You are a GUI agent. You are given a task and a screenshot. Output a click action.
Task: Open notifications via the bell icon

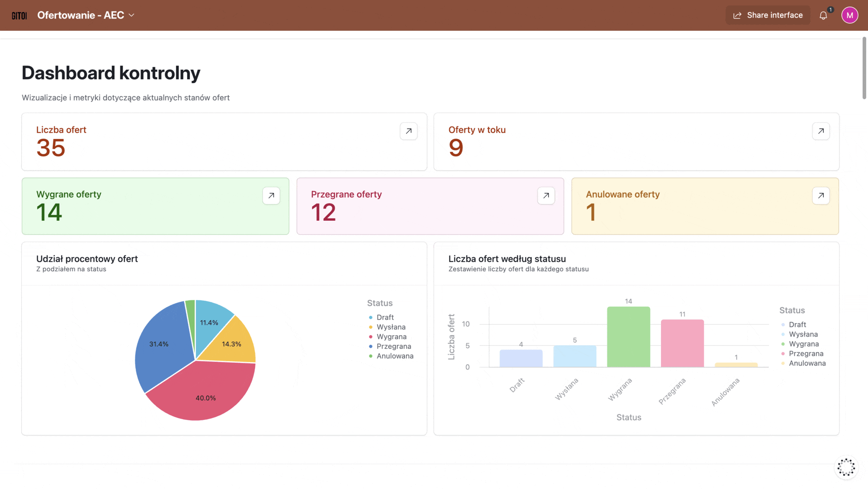click(x=823, y=15)
